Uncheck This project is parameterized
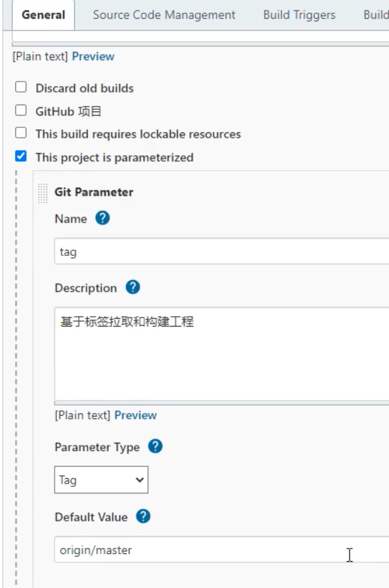Image resolution: width=389 pixels, height=588 pixels. (21, 156)
